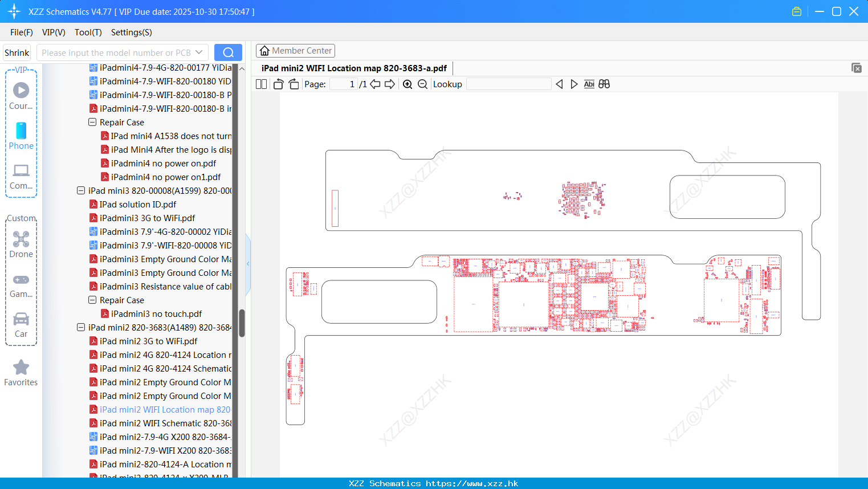This screenshot has width=868, height=489.
Task: Click the page number input field
Action: [x=343, y=84]
